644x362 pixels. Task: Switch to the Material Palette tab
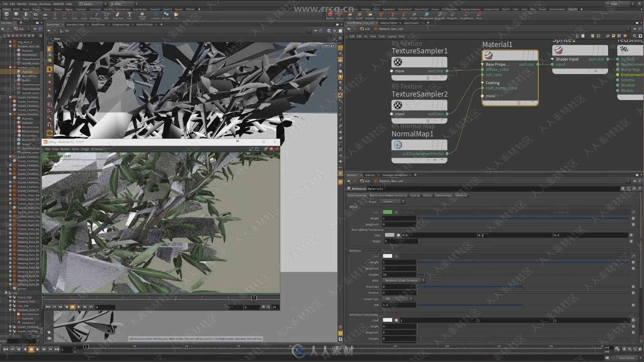click(388, 23)
